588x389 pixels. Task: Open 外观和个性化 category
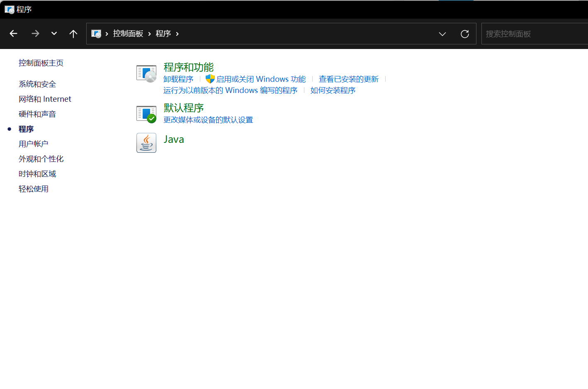(41, 159)
